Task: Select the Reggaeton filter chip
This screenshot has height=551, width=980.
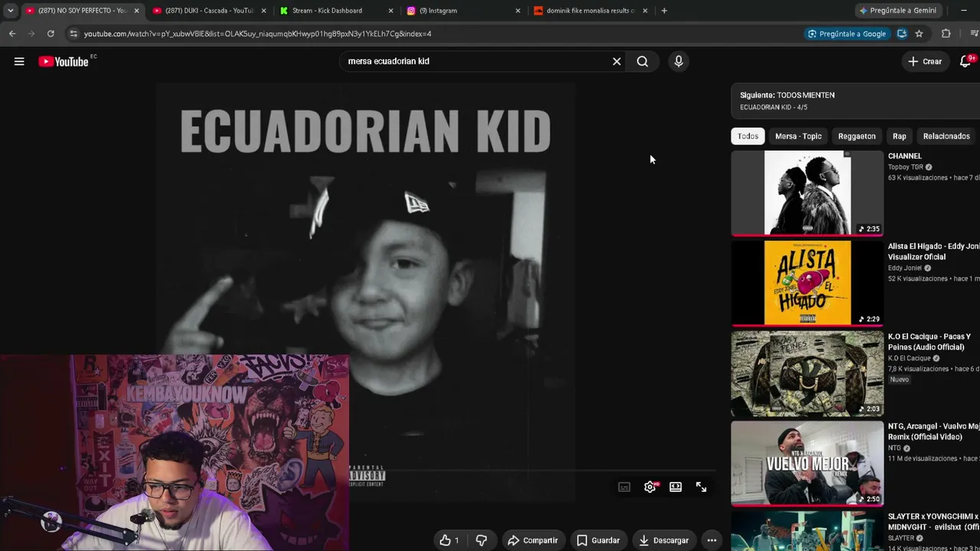Action: 857,136
